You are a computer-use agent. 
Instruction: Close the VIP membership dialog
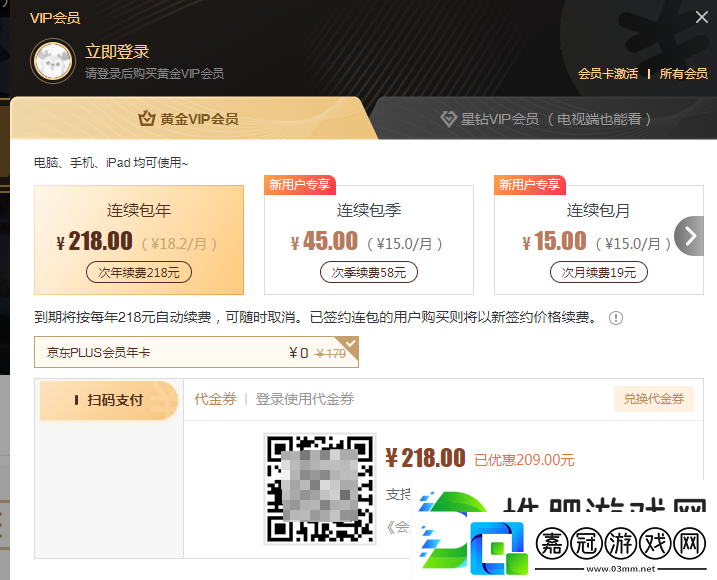[701, 17]
